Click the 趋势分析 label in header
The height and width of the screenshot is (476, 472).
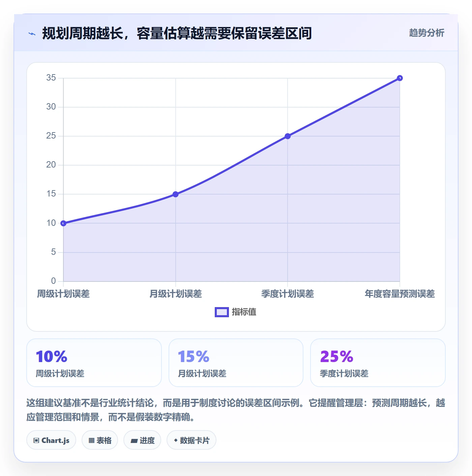tap(426, 33)
